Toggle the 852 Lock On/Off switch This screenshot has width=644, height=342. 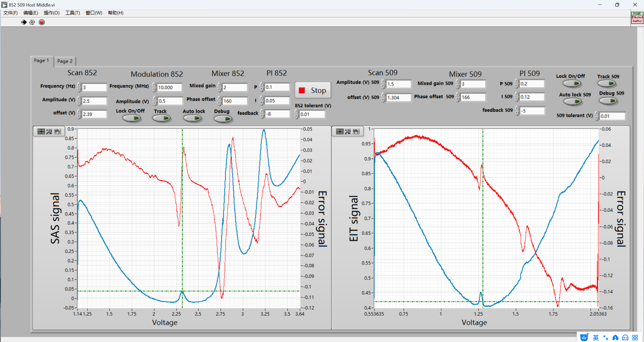(x=131, y=118)
